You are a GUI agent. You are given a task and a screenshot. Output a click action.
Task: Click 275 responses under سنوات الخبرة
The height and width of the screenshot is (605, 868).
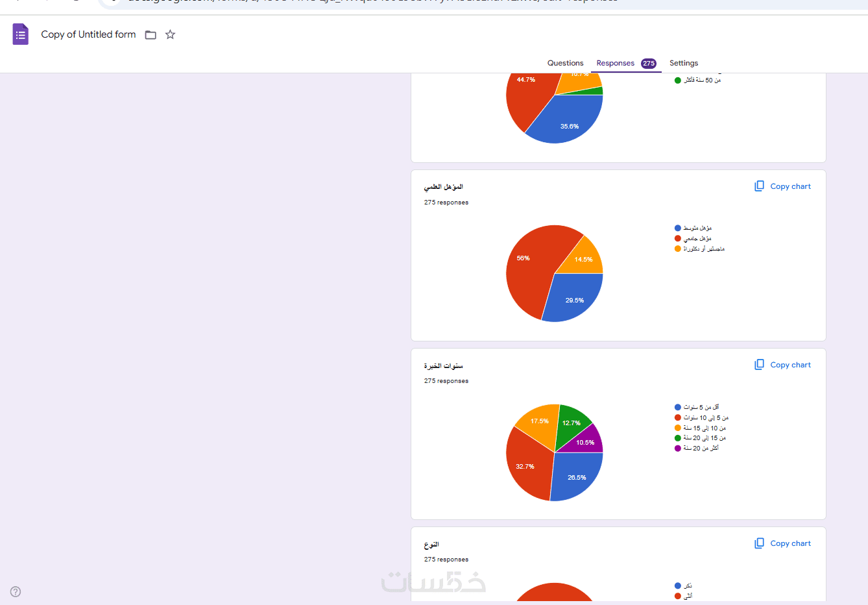pos(446,381)
